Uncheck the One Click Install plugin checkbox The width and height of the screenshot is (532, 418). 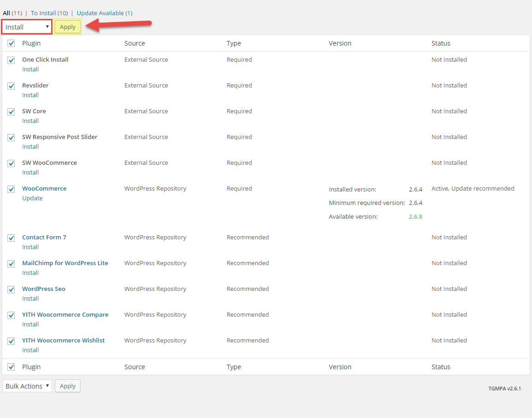pyautogui.click(x=11, y=60)
